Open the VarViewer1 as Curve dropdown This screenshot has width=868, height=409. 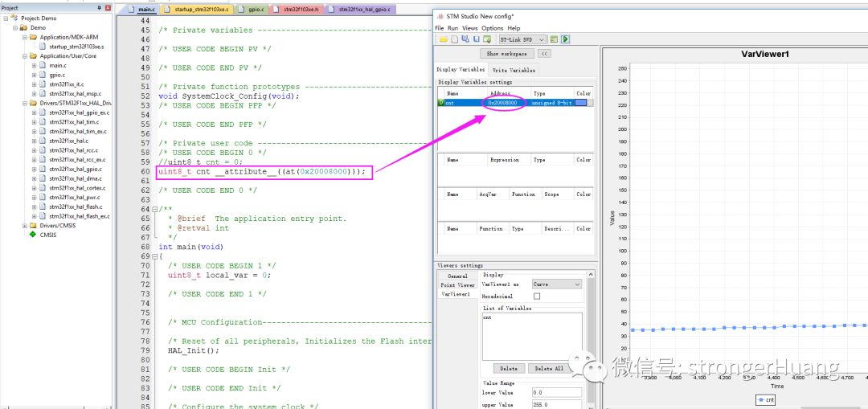click(x=556, y=284)
